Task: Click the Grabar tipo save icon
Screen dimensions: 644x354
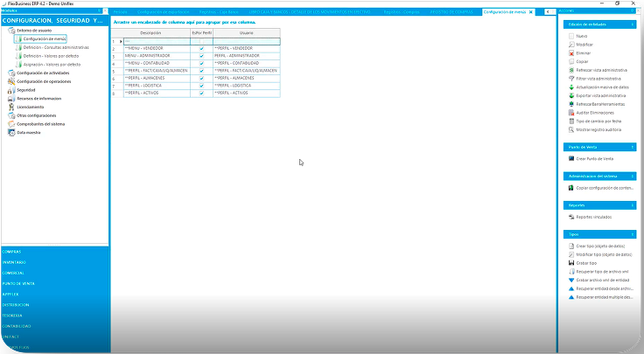Action: [571, 263]
